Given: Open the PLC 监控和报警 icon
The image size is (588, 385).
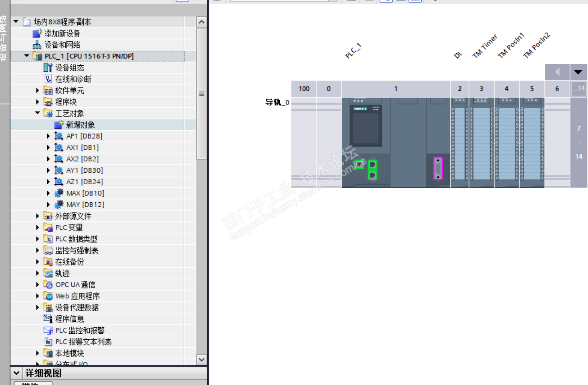Looking at the screenshot, I should point(48,331).
